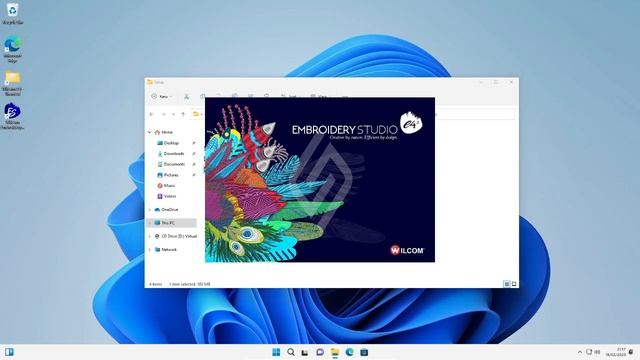Click the Embroidery Studio splash screen
The height and width of the screenshot is (360, 640).
320,180
